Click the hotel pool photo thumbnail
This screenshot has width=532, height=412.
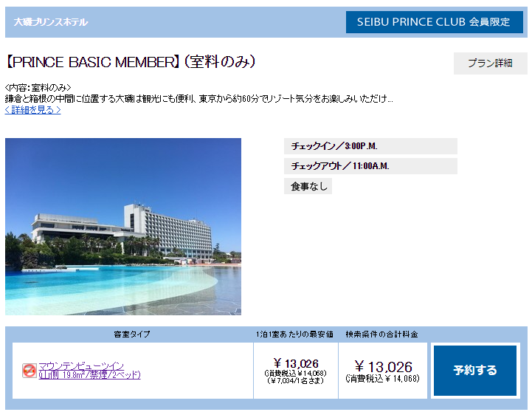(123, 227)
